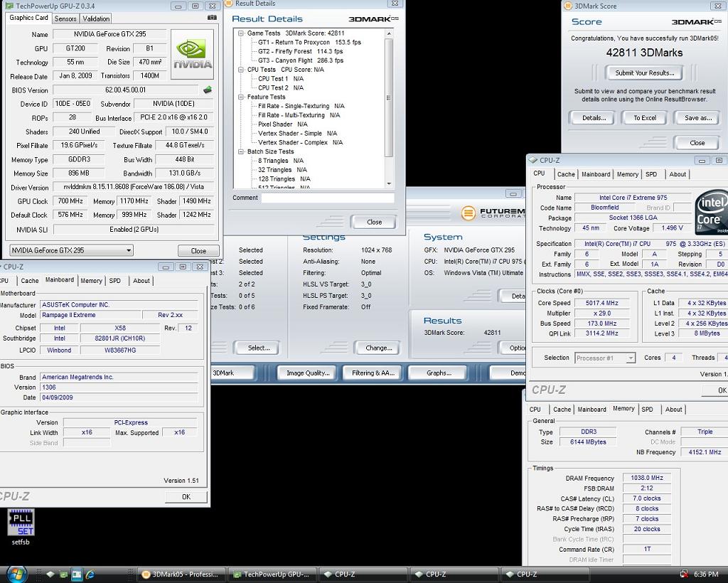Select the CPU Test 1 row
Screen dimensions: 728x583
pyautogui.click(x=281, y=79)
